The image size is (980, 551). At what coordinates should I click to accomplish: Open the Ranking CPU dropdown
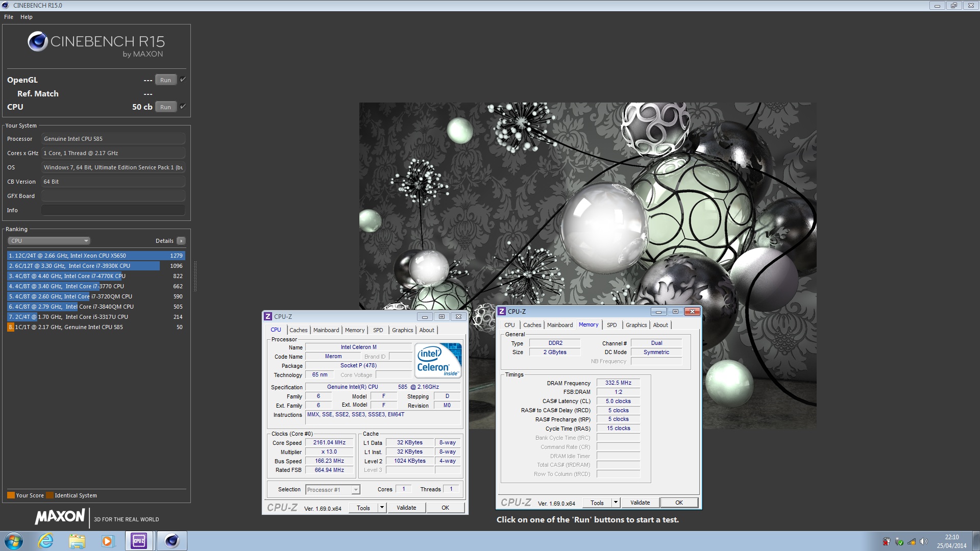tap(49, 241)
